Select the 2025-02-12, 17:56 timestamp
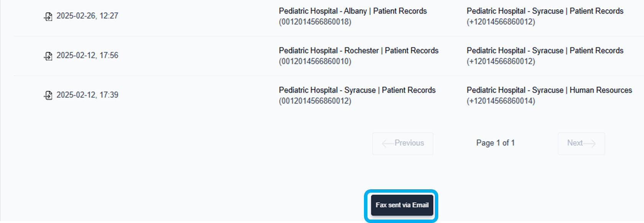 (87, 55)
